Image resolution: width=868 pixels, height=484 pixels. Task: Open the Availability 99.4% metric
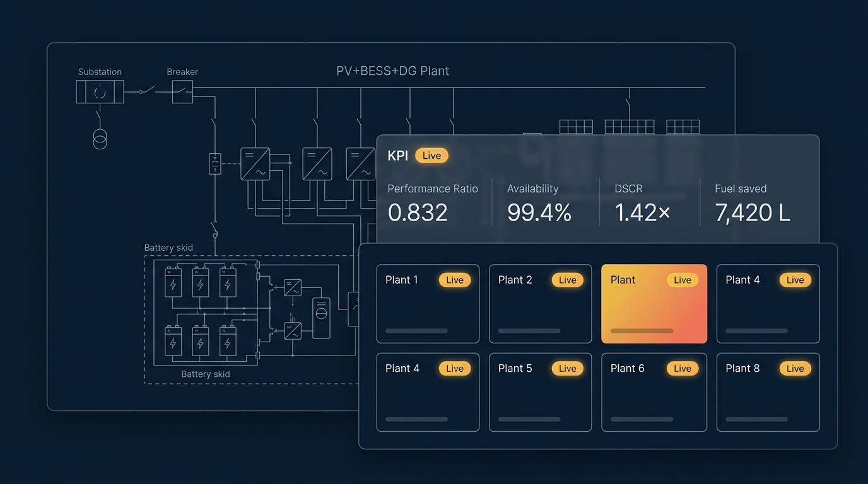(x=539, y=204)
